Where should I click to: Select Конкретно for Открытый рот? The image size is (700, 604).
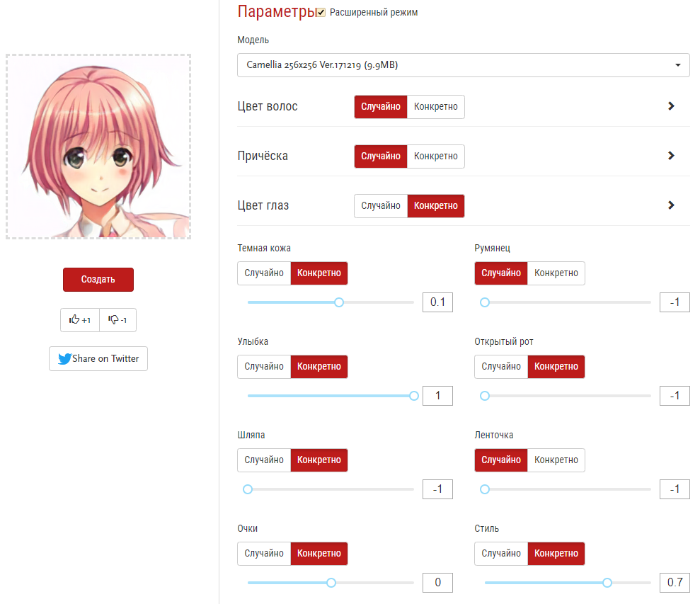click(556, 367)
